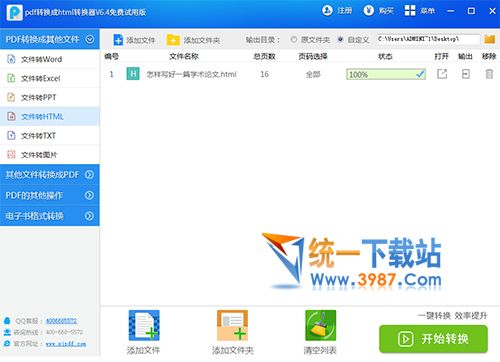Click the total pages value 16
The image size is (500, 362).
[x=264, y=74]
